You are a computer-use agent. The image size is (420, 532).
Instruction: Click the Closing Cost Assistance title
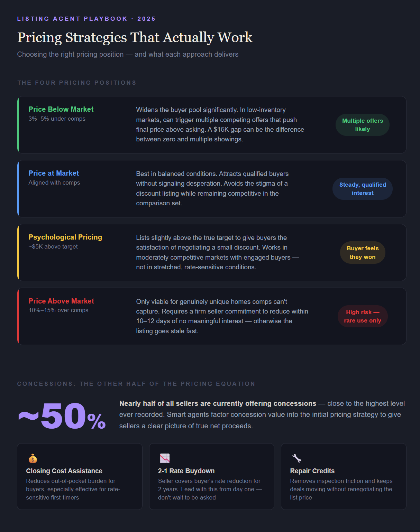(x=64, y=471)
